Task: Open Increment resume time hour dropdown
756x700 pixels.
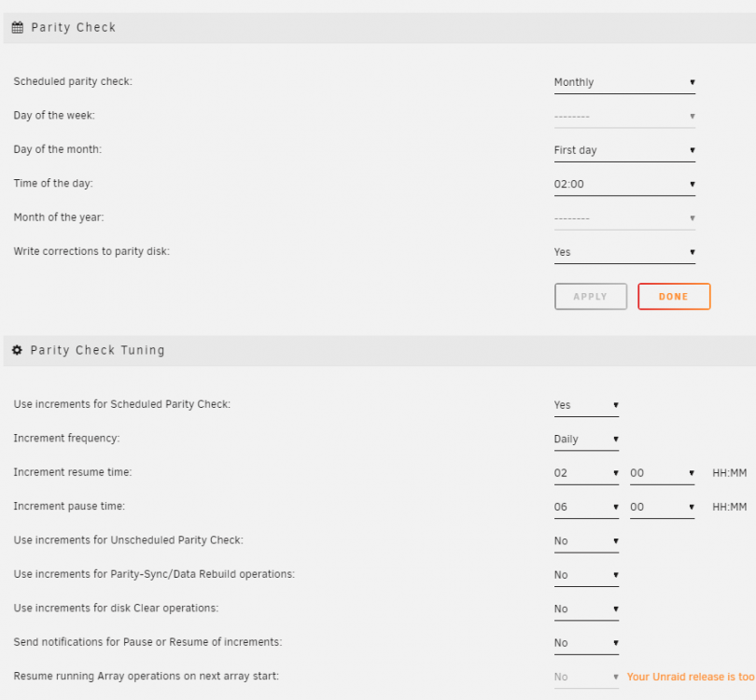Action: 586,473
